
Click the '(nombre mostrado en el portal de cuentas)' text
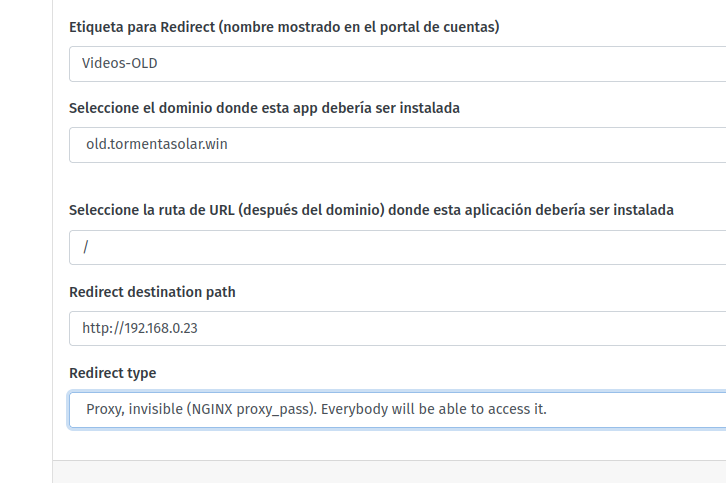(x=359, y=27)
